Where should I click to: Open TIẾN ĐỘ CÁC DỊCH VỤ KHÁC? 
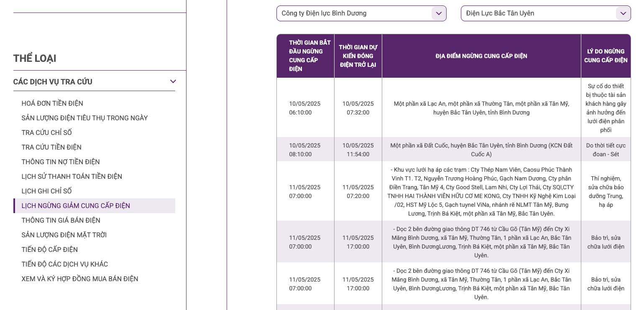(x=65, y=264)
